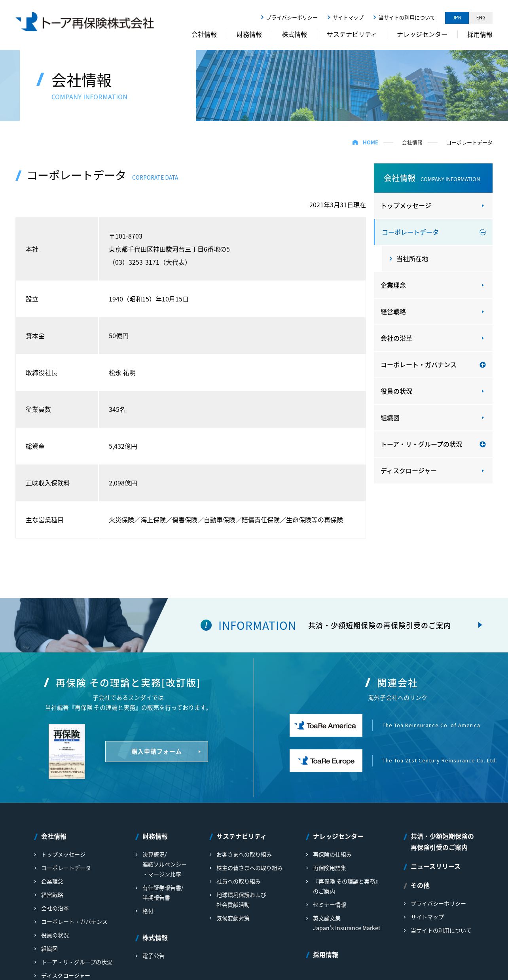Switch language to ENG

481,18
